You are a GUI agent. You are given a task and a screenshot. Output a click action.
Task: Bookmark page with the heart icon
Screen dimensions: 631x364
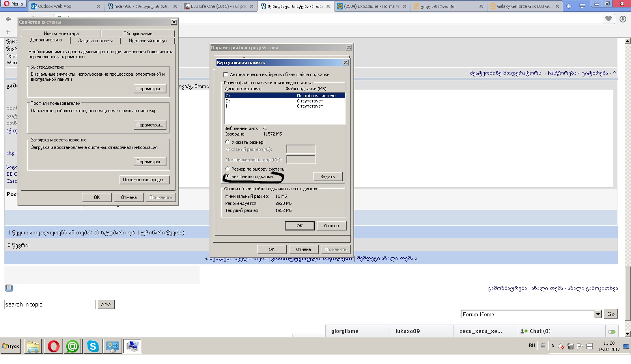click(x=609, y=19)
